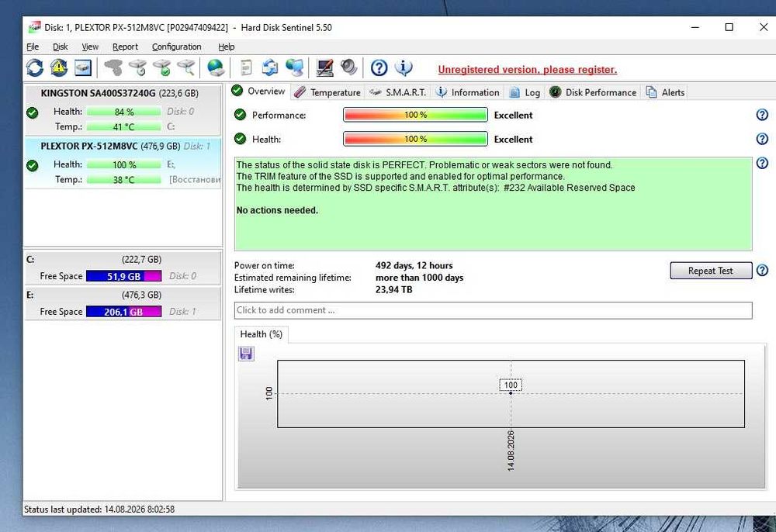Click the 'more than 1000 days' lifetime value
The width and height of the screenshot is (776, 532).
[420, 278]
